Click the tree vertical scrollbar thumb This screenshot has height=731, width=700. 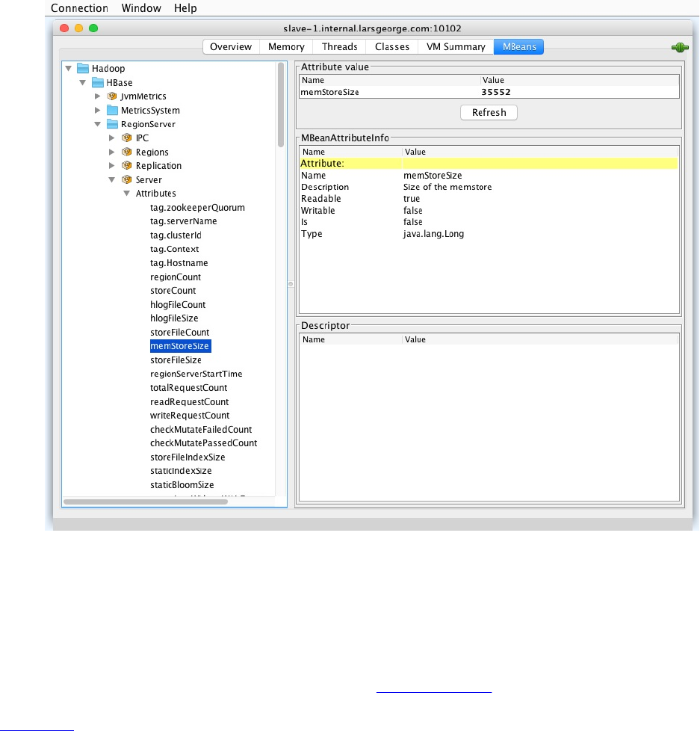281,105
